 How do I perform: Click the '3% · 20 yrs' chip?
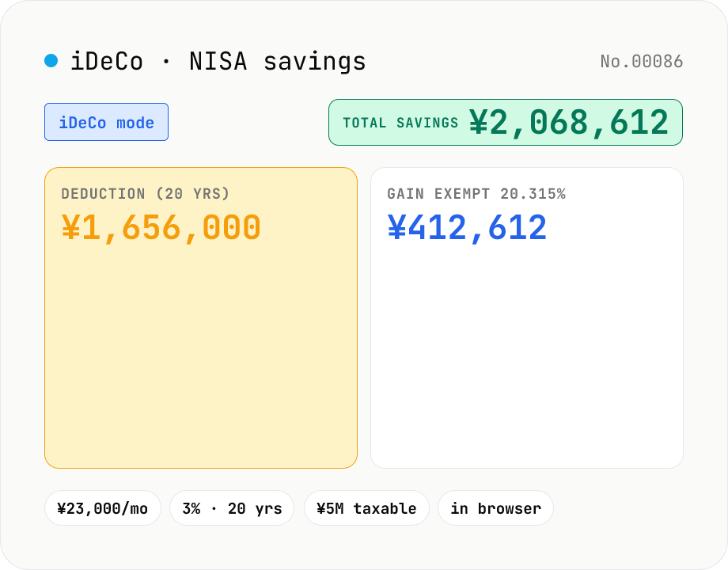coord(232,508)
